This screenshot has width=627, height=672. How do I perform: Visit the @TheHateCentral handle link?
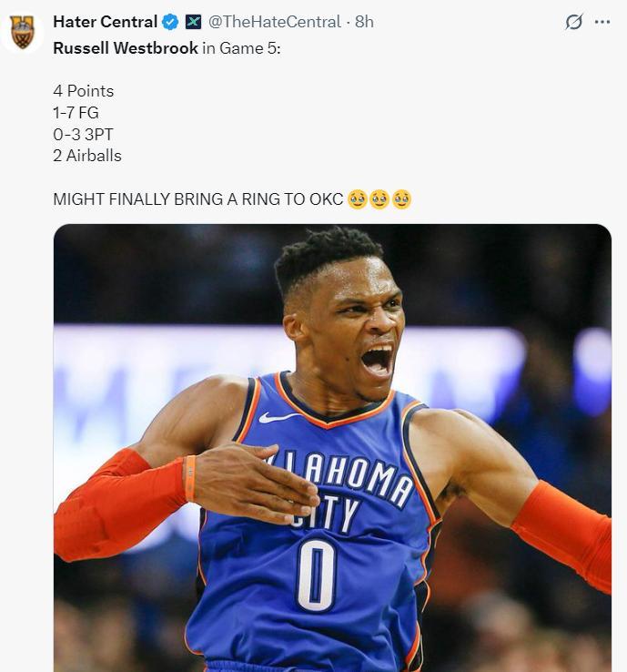(275, 22)
